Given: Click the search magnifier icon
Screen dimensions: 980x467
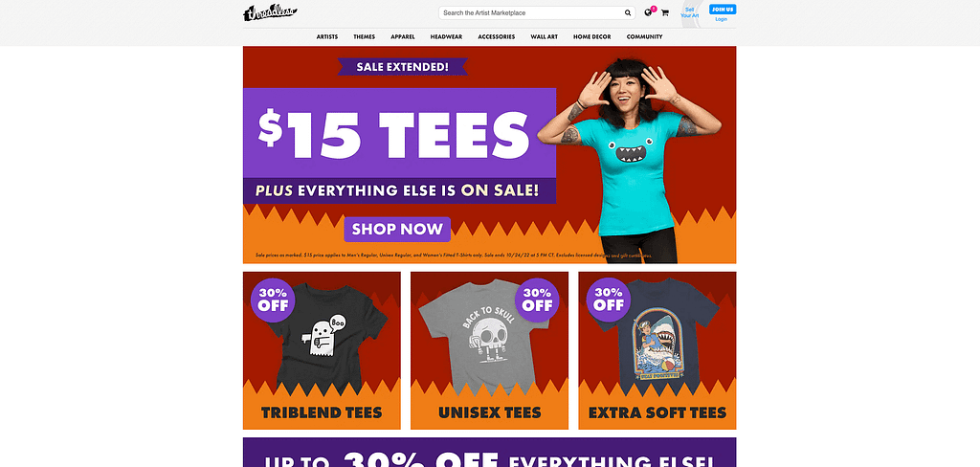Looking at the screenshot, I should point(628,12).
